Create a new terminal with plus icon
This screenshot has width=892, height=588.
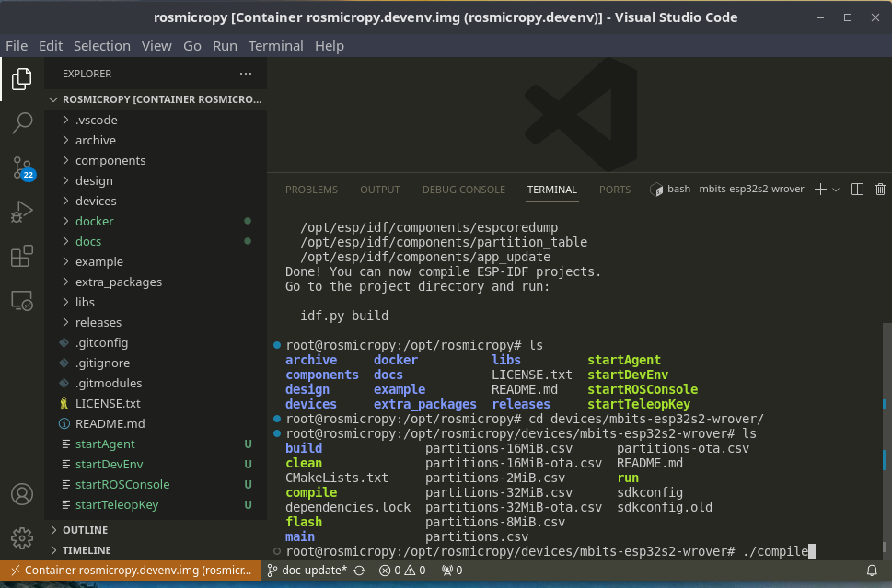pyautogui.click(x=820, y=190)
